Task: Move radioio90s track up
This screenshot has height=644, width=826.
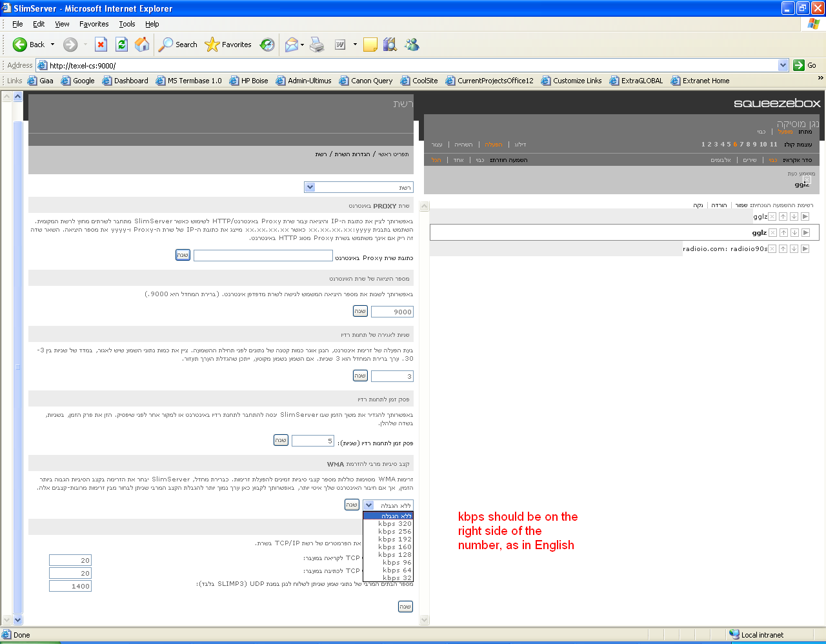Action: pyautogui.click(x=783, y=248)
